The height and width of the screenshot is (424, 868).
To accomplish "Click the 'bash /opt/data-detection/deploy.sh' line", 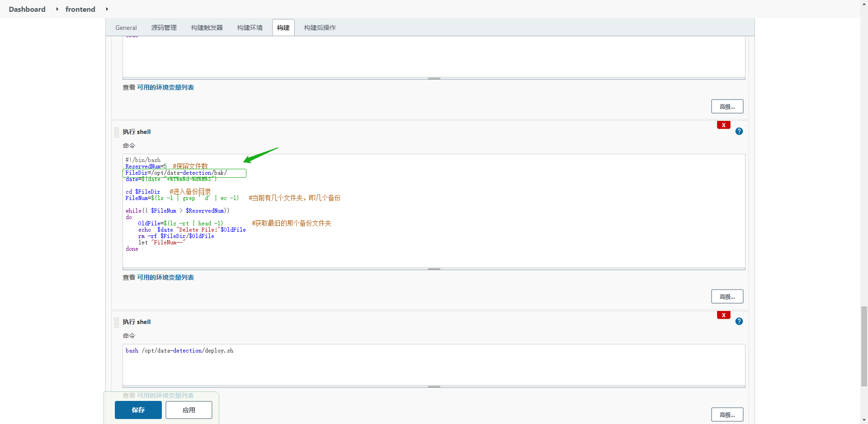I will coord(179,351).
